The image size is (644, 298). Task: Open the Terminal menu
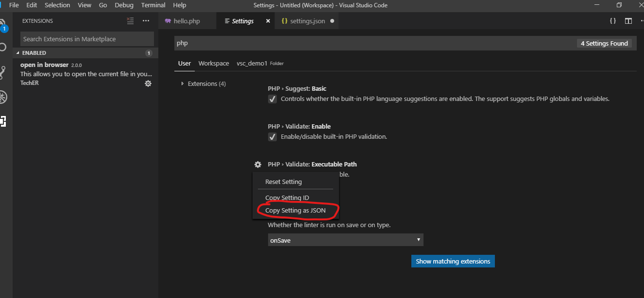tap(153, 5)
